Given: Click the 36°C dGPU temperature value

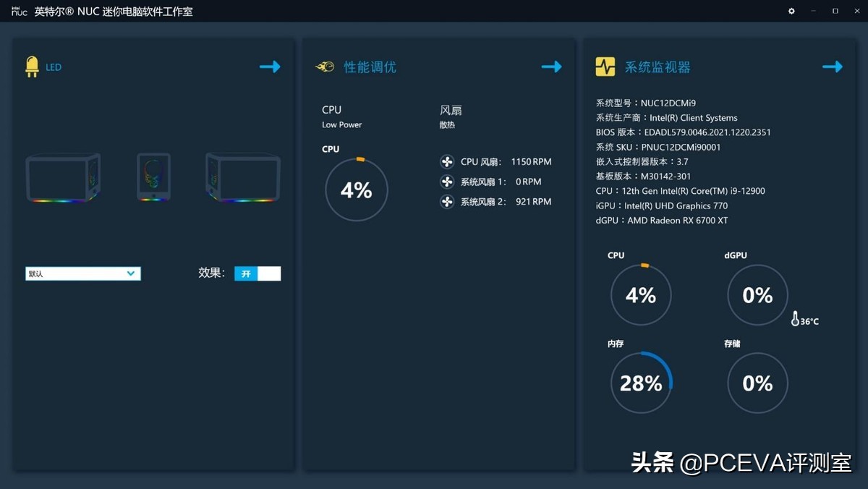Looking at the screenshot, I should click(x=810, y=321).
